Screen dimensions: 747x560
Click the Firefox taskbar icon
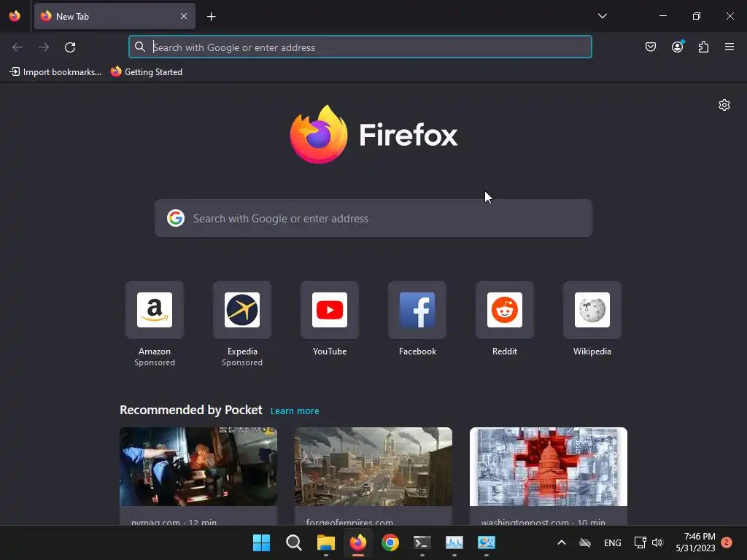point(357,542)
